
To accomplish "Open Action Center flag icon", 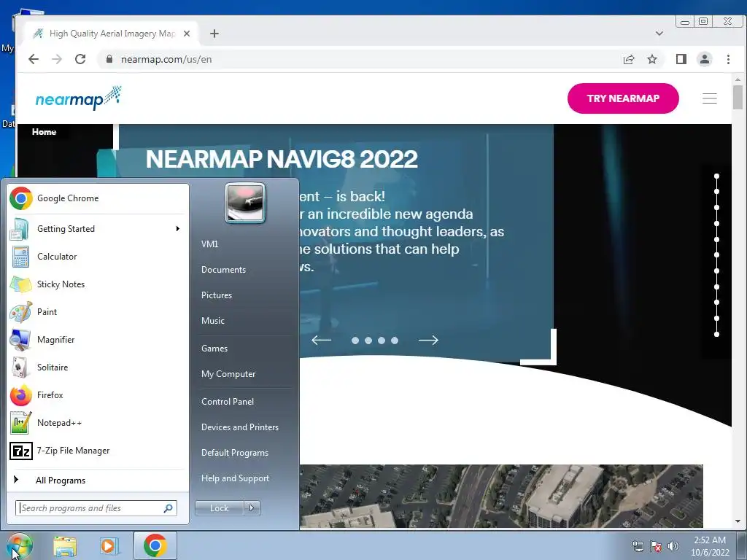I will pyautogui.click(x=656, y=546).
